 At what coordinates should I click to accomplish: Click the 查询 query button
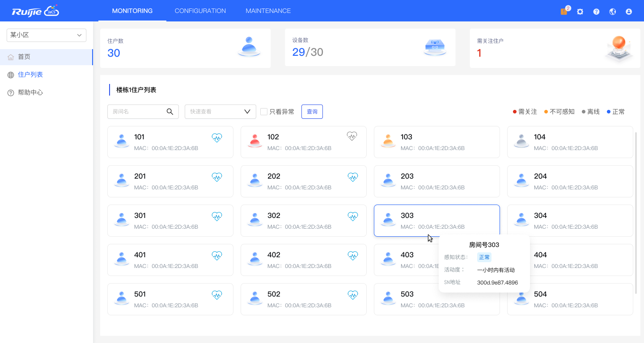click(312, 112)
